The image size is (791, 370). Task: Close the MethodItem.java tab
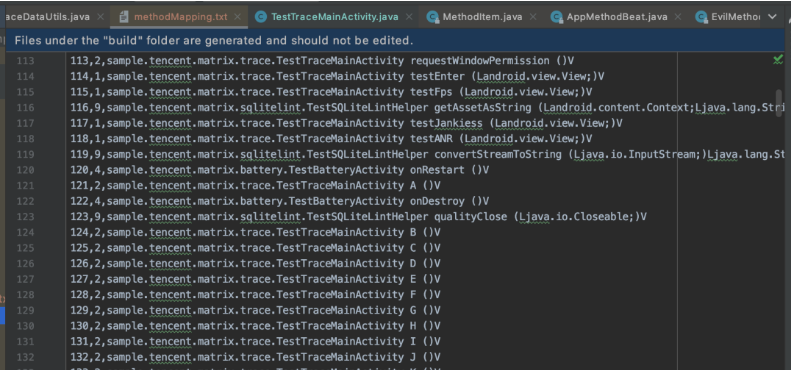(533, 17)
